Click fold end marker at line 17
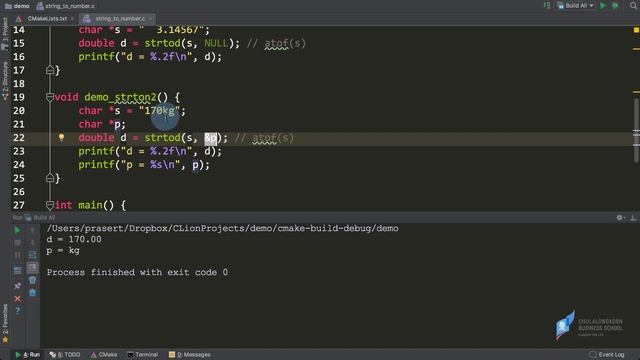 (50, 70)
